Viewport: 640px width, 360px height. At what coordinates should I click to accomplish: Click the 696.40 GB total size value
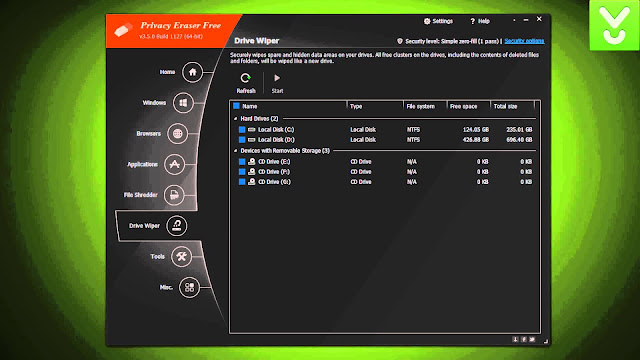click(519, 140)
